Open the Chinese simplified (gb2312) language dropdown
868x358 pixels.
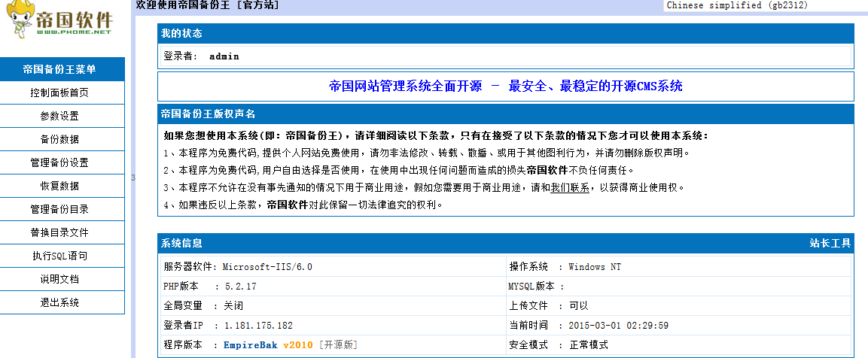tap(766, 5)
